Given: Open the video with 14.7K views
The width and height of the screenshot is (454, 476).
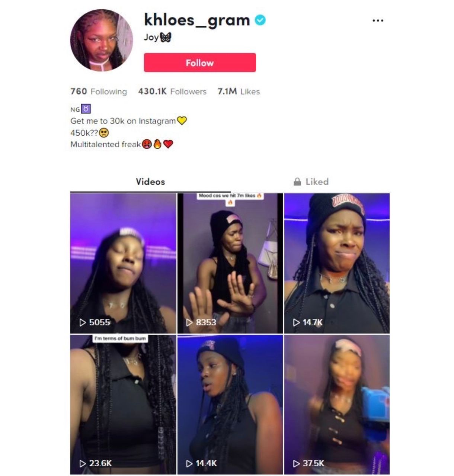Looking at the screenshot, I should [337, 263].
